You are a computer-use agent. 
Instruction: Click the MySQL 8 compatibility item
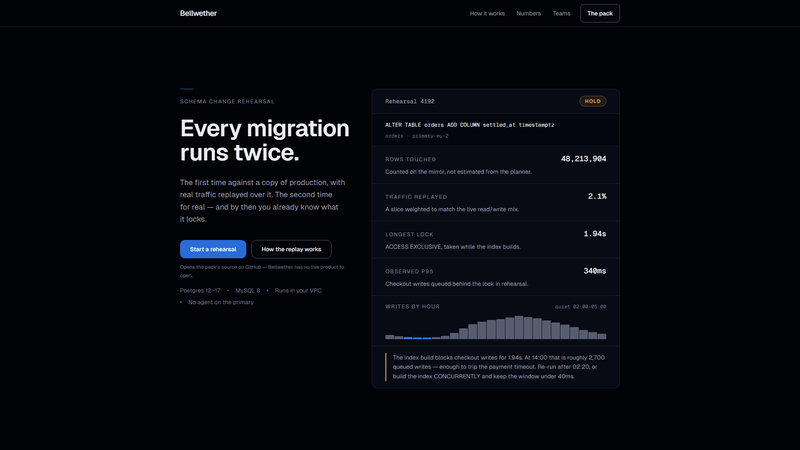pyautogui.click(x=247, y=290)
